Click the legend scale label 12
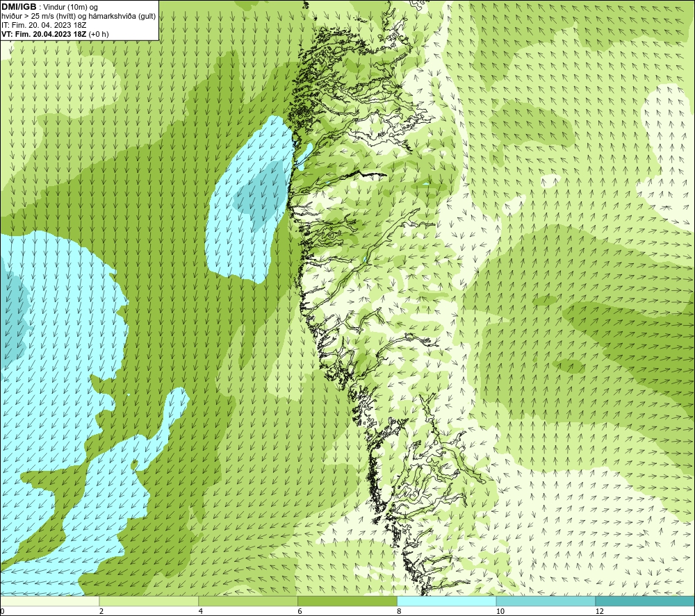Image resolution: width=695 pixels, height=616 pixels. coord(600,611)
